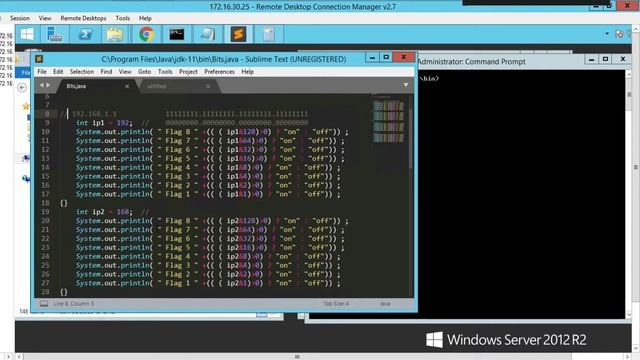Click line number 19 in gutter

click(45, 212)
